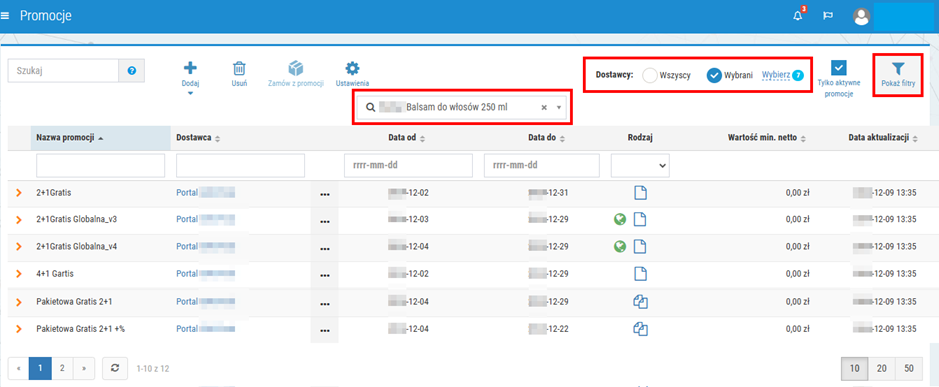Viewport: 939px width, 387px height.
Task: Open the user avatar profile icon
Action: click(861, 17)
